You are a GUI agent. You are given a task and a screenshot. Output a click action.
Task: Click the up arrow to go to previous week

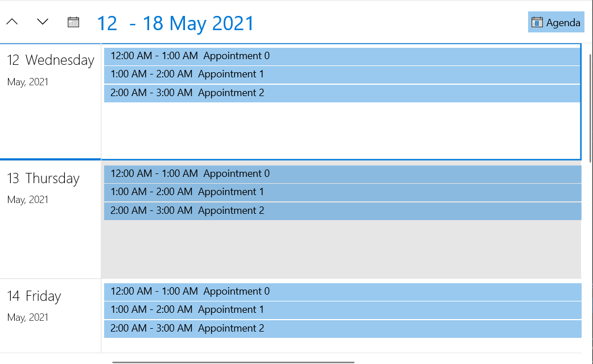(x=12, y=22)
